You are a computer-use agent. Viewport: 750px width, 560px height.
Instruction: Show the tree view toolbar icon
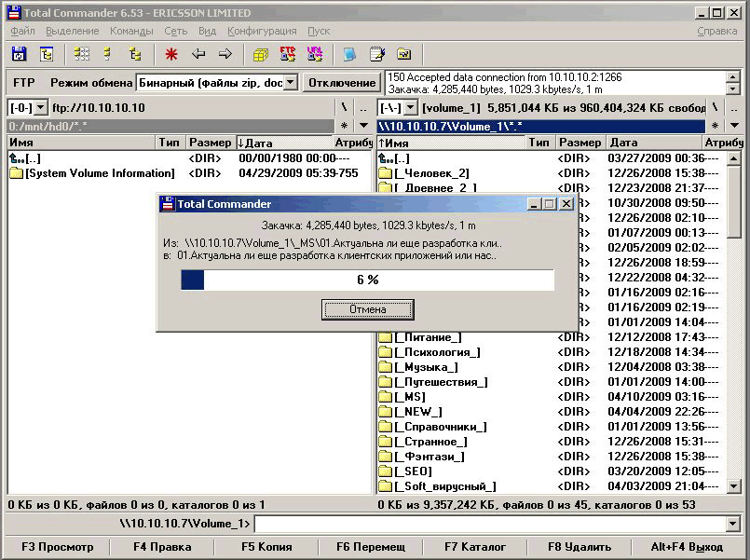pyautogui.click(x=135, y=54)
